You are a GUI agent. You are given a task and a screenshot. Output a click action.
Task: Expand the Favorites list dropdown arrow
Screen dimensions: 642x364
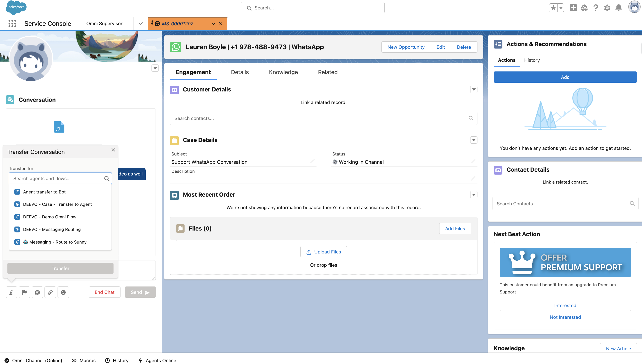click(x=561, y=8)
